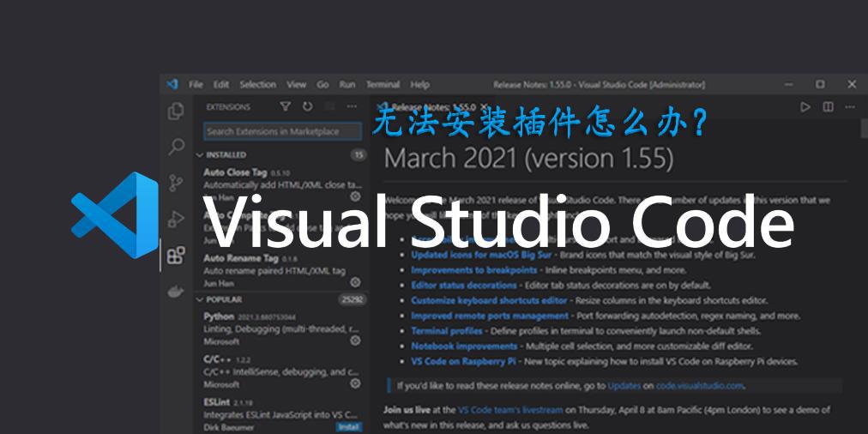Viewport: 868px width, 434px height.
Task: Filter extensions with the funnel icon
Action: (285, 106)
